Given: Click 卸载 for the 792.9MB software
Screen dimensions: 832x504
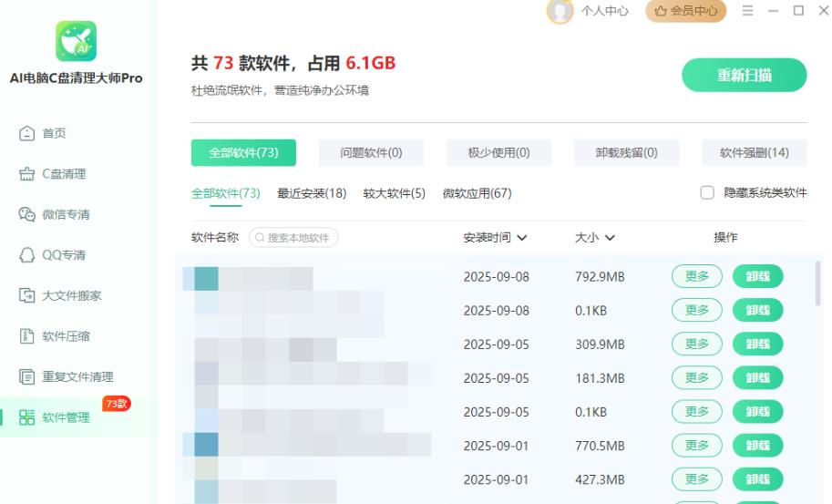Looking at the screenshot, I should coord(757,276).
